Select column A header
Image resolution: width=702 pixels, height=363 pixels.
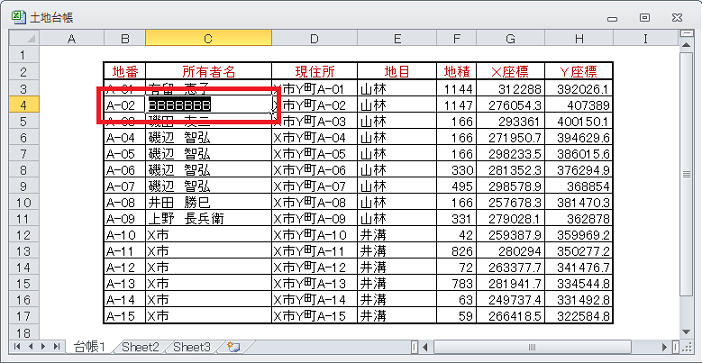72,38
